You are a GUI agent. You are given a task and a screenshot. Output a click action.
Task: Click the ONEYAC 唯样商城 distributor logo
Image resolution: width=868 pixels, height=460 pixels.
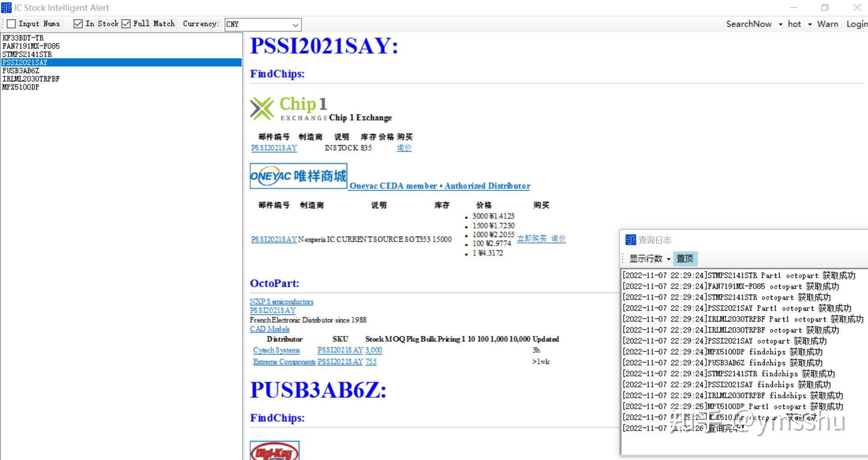298,176
